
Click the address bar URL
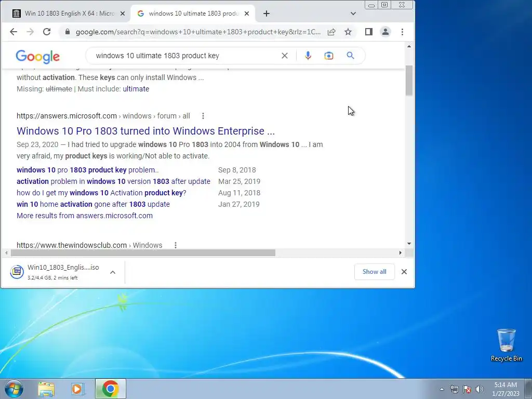tap(198, 32)
